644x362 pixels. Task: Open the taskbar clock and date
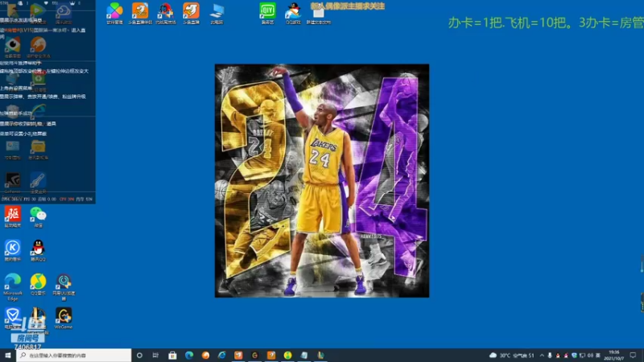pyautogui.click(x=614, y=356)
